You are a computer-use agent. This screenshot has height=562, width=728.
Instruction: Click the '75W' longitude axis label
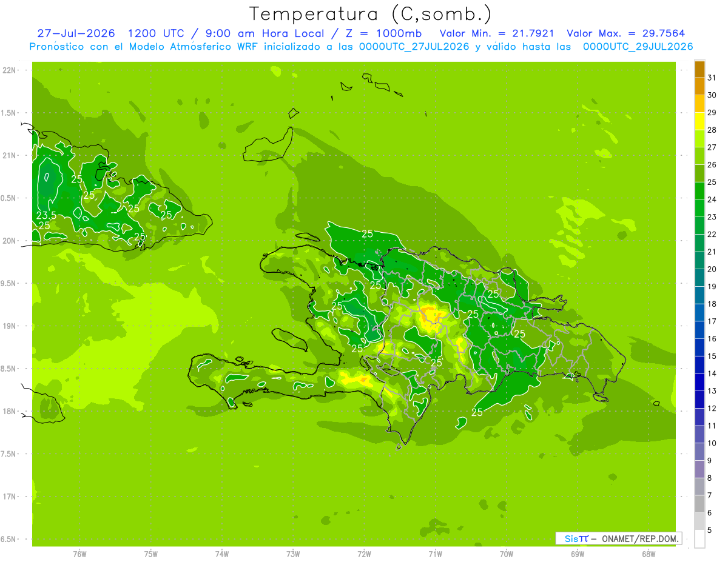pyautogui.click(x=150, y=554)
